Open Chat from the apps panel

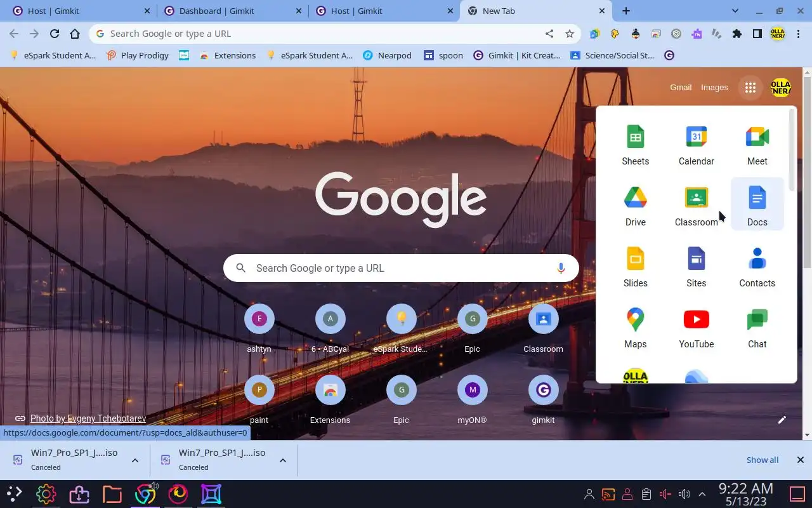757,329
